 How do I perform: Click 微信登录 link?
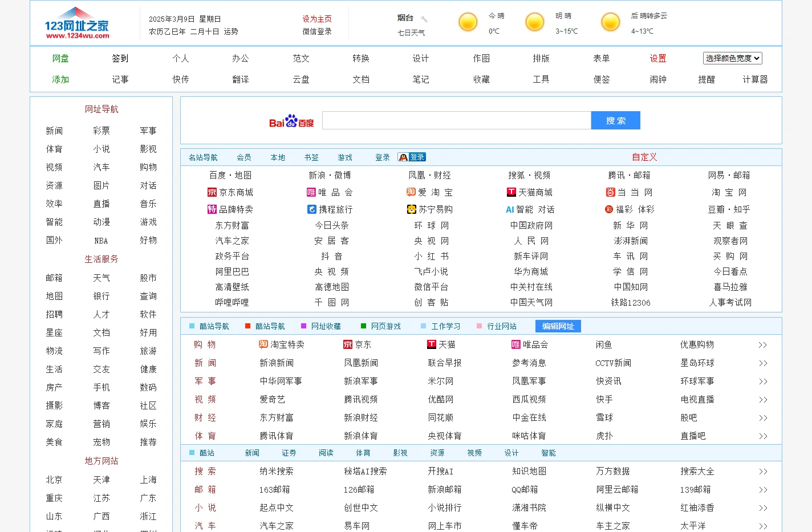coord(317,31)
